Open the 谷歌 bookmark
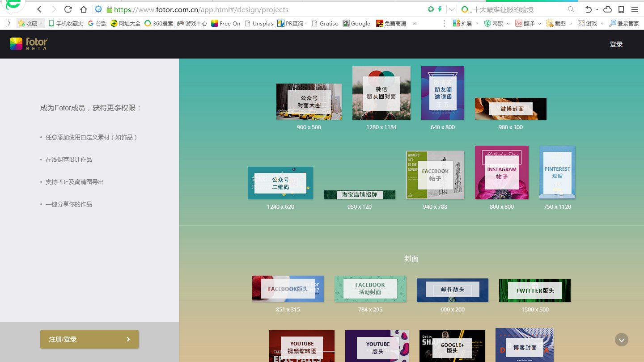Image resolution: width=644 pixels, height=362 pixels. click(x=97, y=23)
